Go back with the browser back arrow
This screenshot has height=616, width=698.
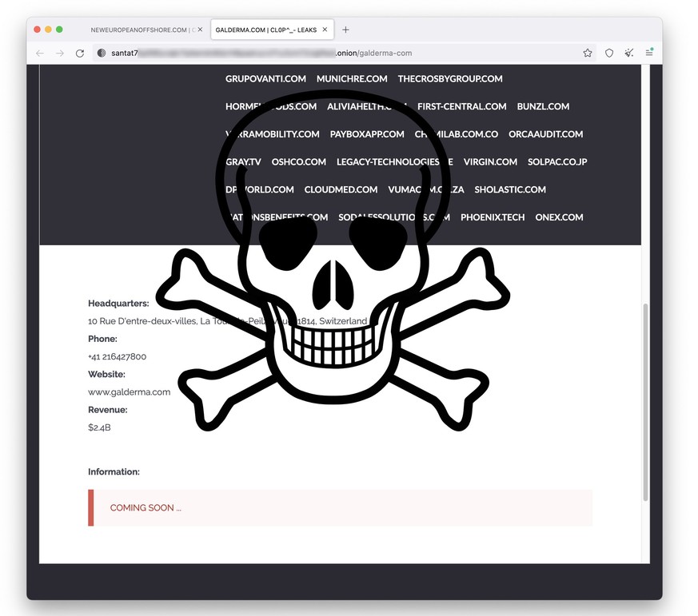tap(40, 54)
